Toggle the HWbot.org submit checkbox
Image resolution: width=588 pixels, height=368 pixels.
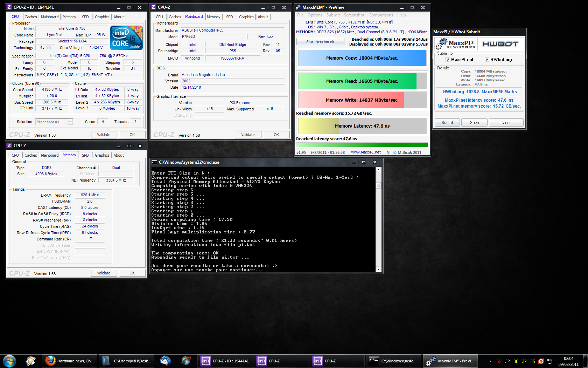pos(487,60)
